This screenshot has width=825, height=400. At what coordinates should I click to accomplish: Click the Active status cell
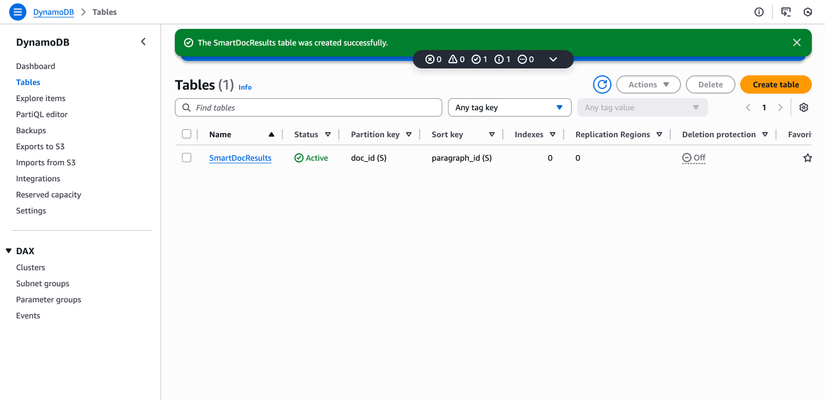(311, 158)
